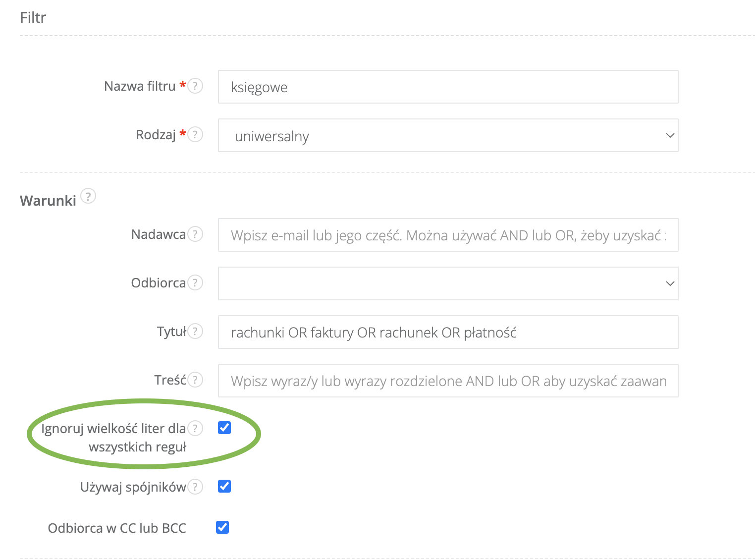Click the Odbiorca w CC lub BCC label
Screen dimensions: 755x560
117,528
